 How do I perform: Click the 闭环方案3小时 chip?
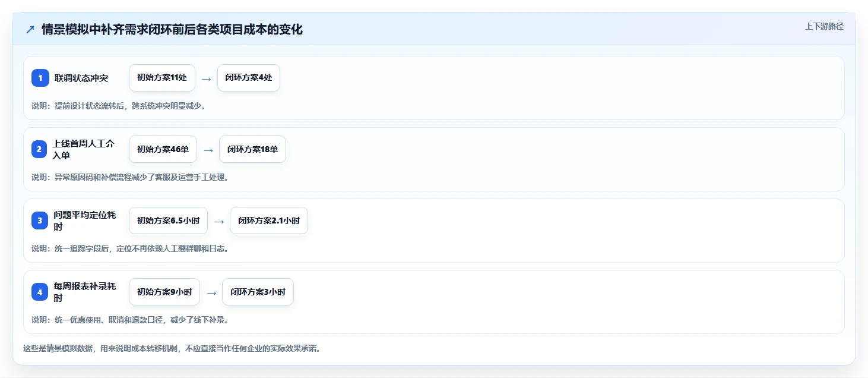(x=258, y=292)
